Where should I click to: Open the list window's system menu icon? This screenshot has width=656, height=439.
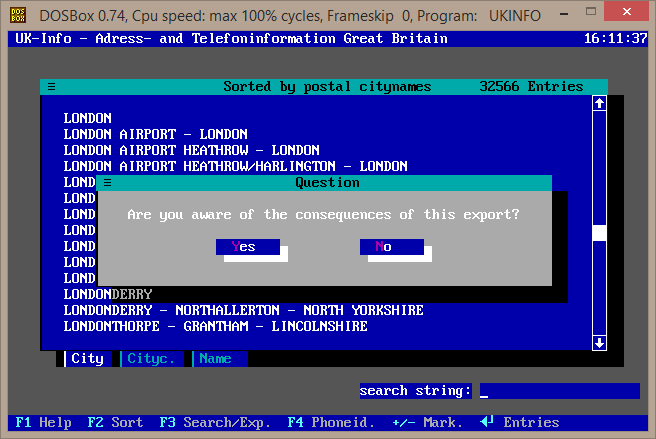(x=51, y=87)
